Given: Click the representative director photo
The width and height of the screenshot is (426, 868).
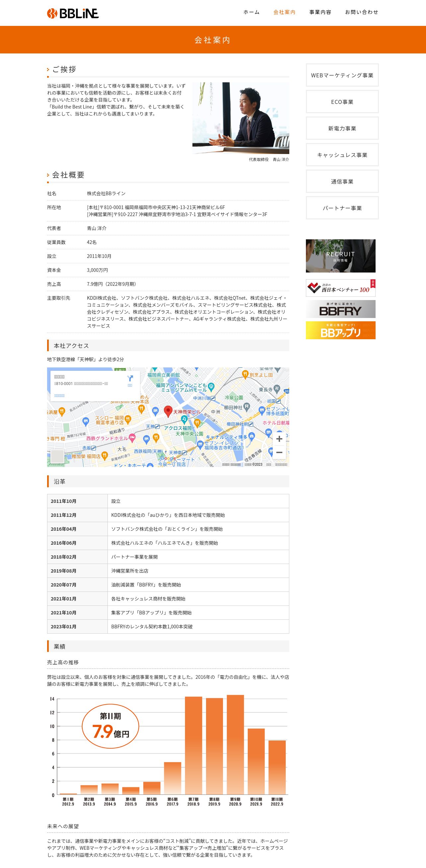Looking at the screenshot, I should point(241,118).
